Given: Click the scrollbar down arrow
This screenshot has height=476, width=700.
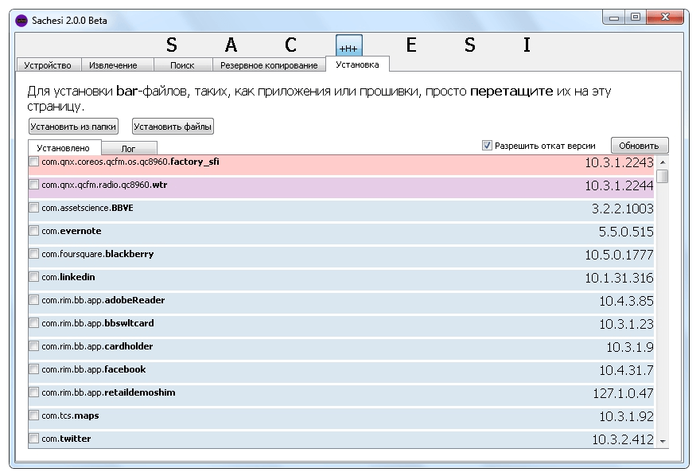Looking at the screenshot, I should [x=663, y=441].
